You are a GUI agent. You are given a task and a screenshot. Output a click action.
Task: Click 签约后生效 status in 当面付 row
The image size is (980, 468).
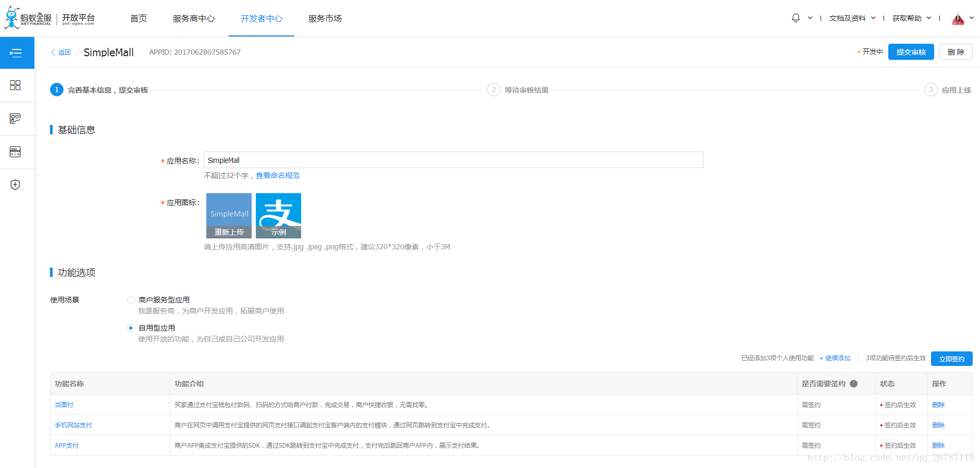point(898,404)
